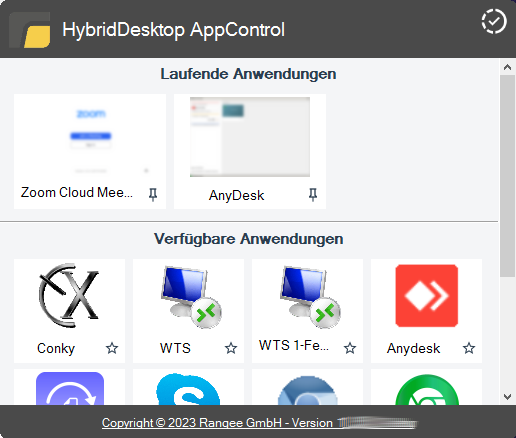Favorite WTS with its star
This screenshot has height=438, width=516.
(x=231, y=348)
